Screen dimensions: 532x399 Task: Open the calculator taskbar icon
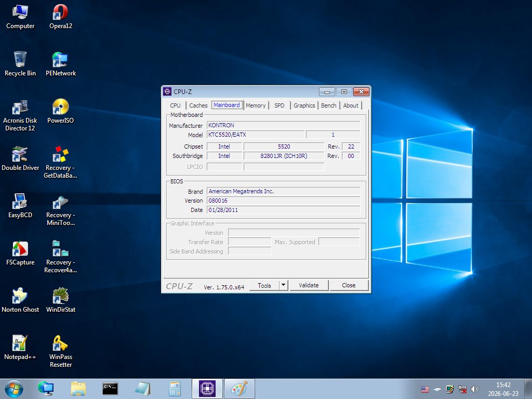pos(175,389)
